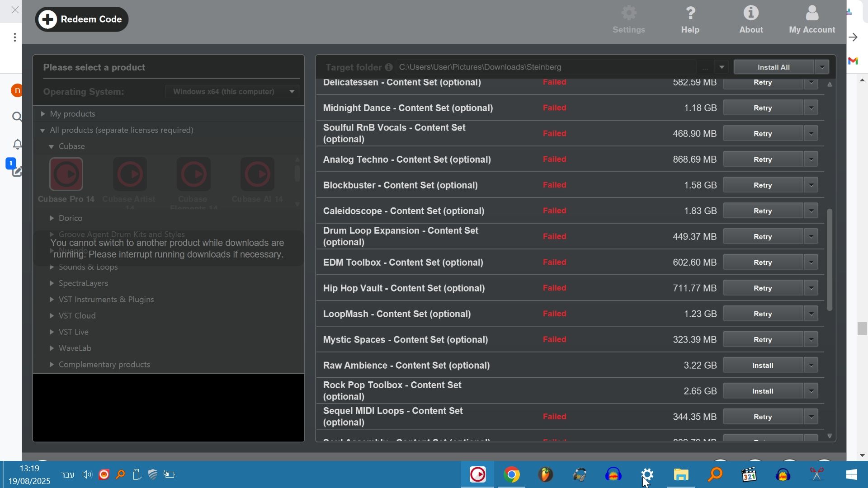Retry Analog Techno content set
Image resolution: width=868 pixels, height=488 pixels.
[763, 160]
